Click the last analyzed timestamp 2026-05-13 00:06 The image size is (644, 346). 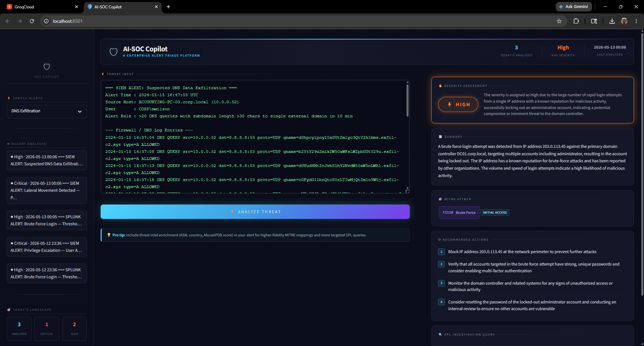click(610, 47)
